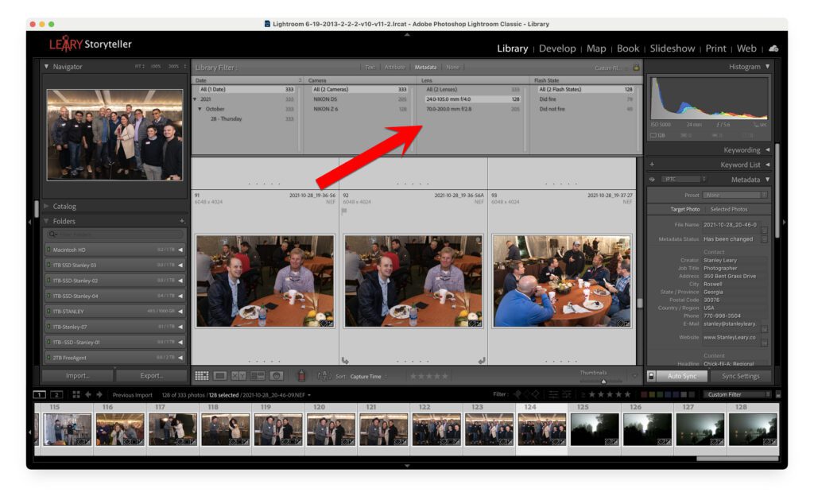Expand the Keywording panel
Screen dimensions: 814x504
click(x=767, y=150)
